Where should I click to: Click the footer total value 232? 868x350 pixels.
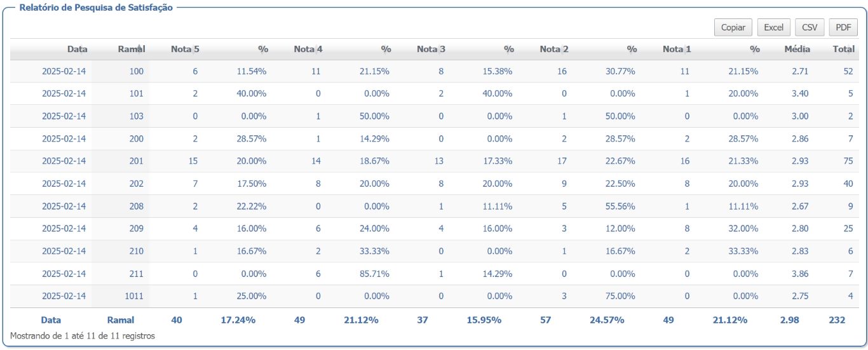[837, 320]
